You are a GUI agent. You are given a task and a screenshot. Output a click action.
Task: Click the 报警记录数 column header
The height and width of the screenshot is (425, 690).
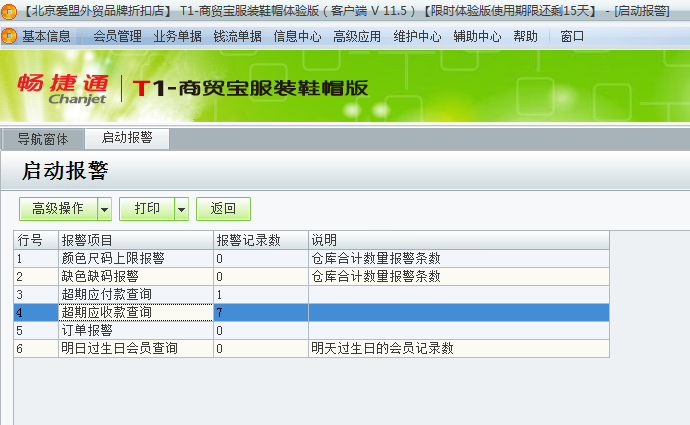[x=248, y=240]
